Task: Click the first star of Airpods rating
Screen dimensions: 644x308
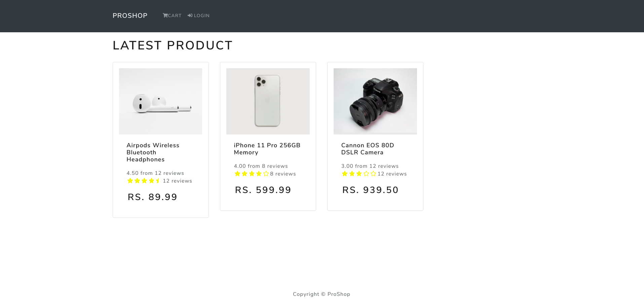Action: 130,181
